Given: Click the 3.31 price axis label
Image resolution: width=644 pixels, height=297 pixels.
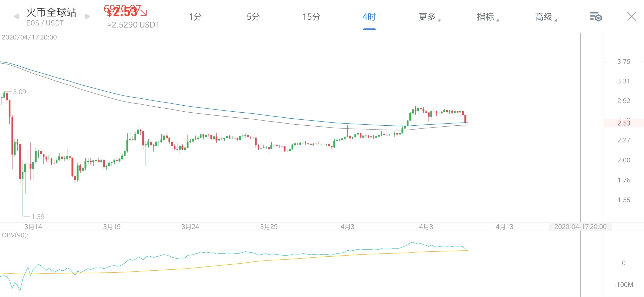Looking at the screenshot, I should click(x=624, y=81).
